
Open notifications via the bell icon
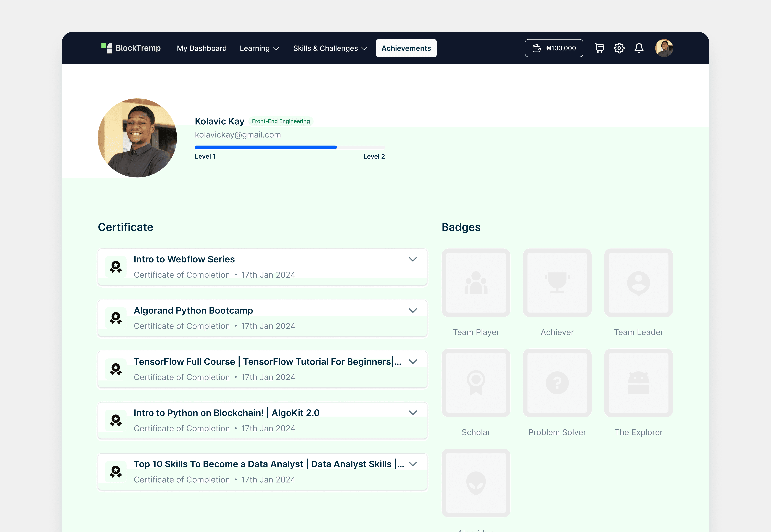639,48
